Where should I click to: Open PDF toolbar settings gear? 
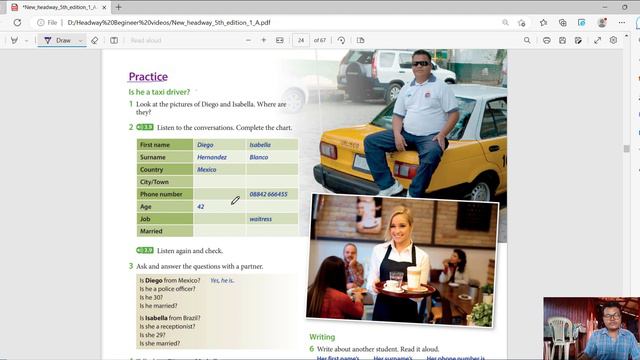[x=613, y=40]
